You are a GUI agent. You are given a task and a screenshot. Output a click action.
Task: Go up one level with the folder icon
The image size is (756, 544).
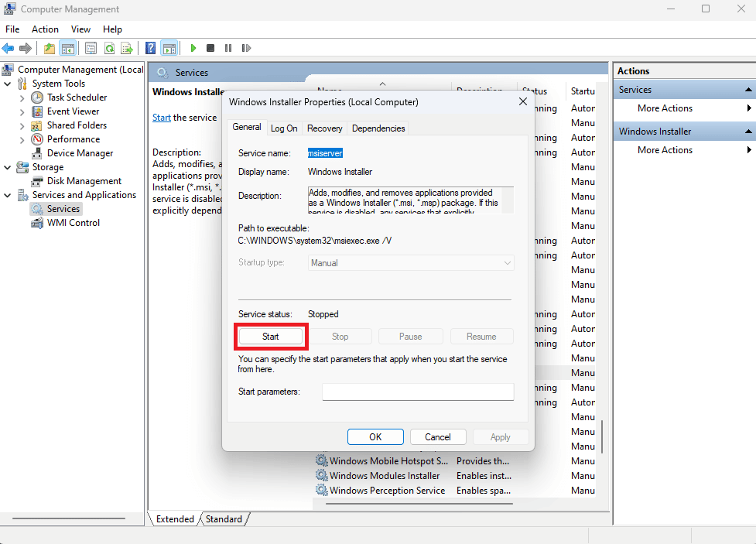click(50, 48)
